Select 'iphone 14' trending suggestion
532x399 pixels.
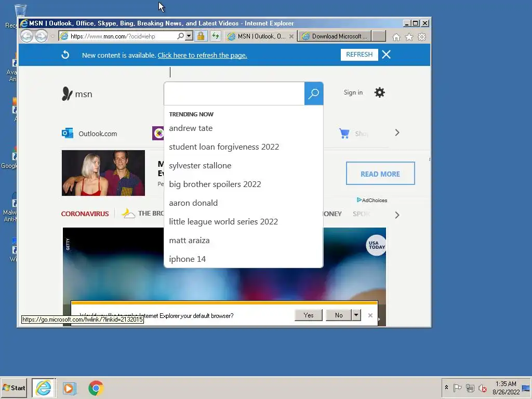(187, 259)
